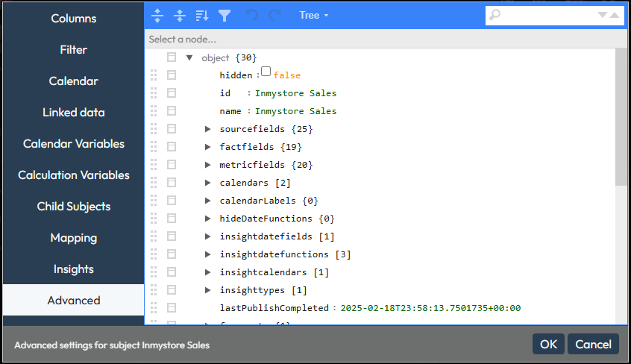The image size is (631, 364).
Task: Open the Tree mode dropdown
Action: point(313,16)
